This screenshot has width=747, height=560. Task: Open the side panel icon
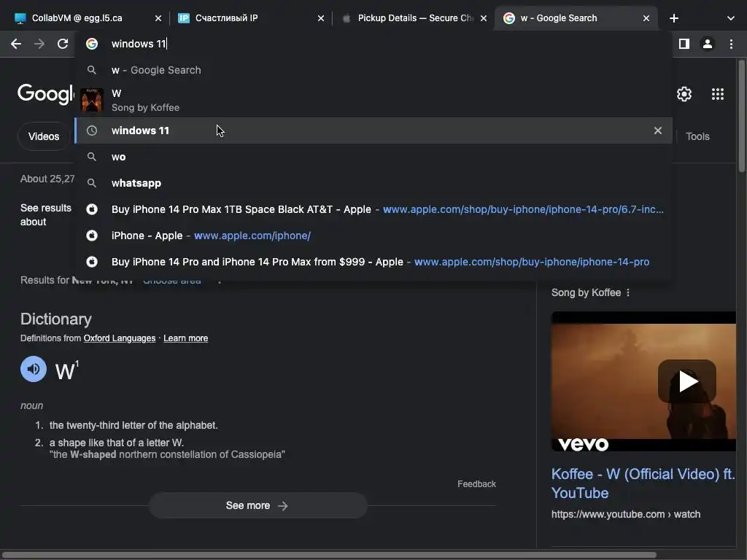684,44
